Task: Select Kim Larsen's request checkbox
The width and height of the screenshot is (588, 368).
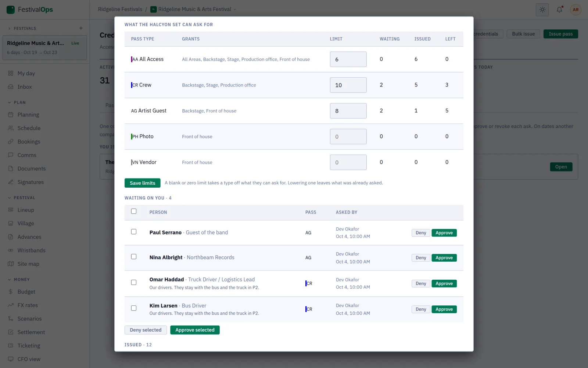Action: pos(134,308)
